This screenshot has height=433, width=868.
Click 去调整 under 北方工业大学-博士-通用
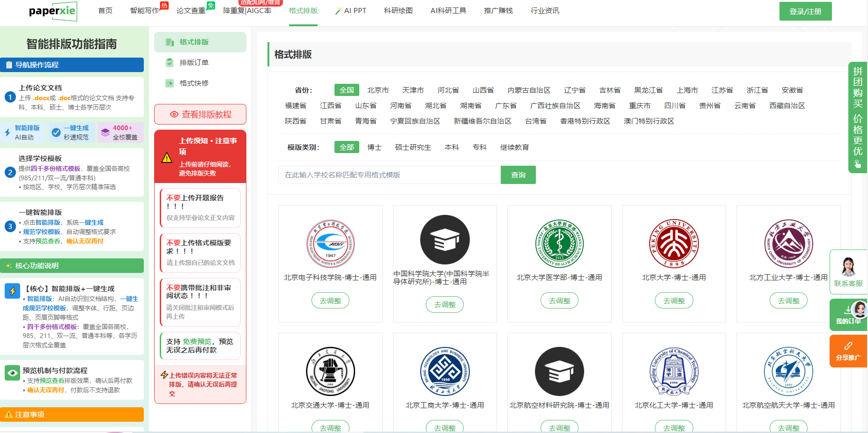pos(788,301)
